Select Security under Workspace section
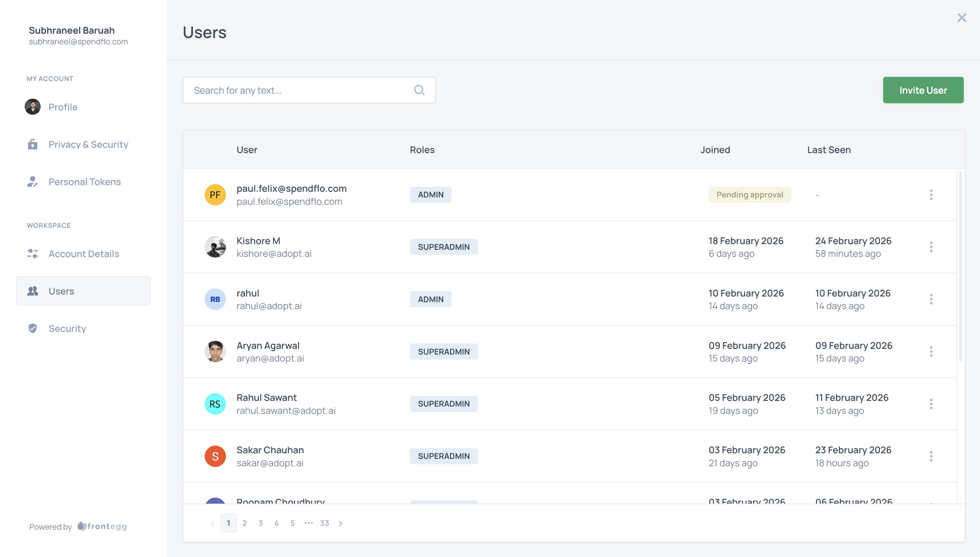This screenshot has height=557, width=980. [67, 328]
